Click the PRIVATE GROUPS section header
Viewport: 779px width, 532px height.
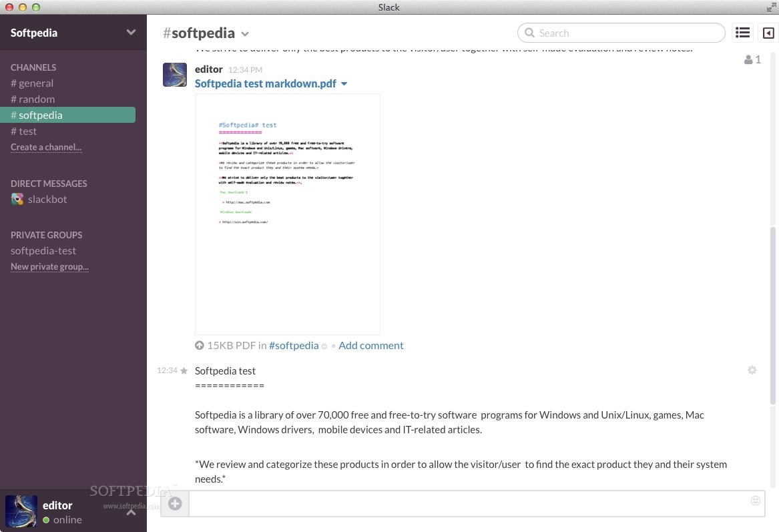(x=46, y=235)
